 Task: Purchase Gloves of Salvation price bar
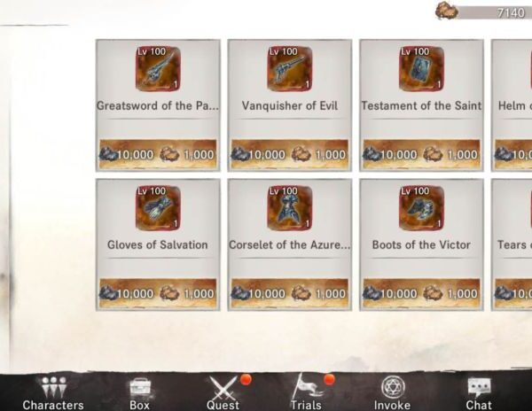(158, 293)
